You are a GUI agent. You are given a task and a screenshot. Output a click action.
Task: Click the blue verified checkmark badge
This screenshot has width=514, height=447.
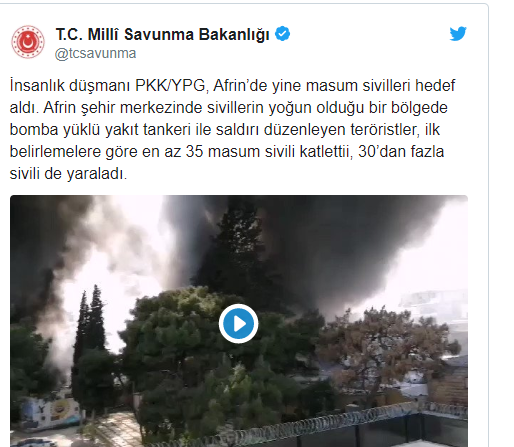click(282, 34)
